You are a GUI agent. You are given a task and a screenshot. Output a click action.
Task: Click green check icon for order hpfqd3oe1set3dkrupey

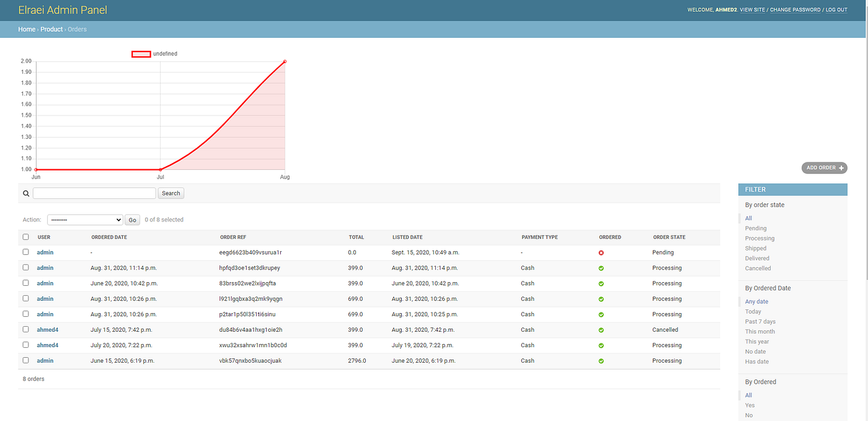click(x=601, y=268)
